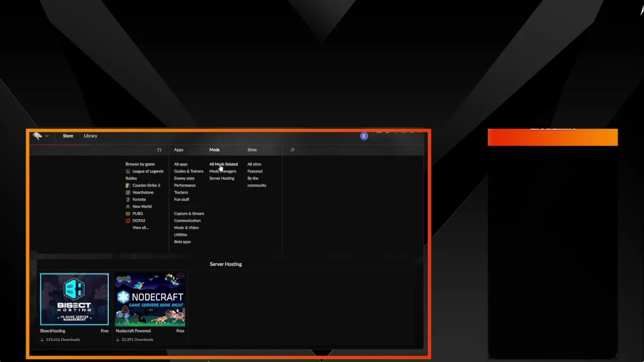Click the Server Hosting section heading
644x362 pixels.
(x=226, y=264)
